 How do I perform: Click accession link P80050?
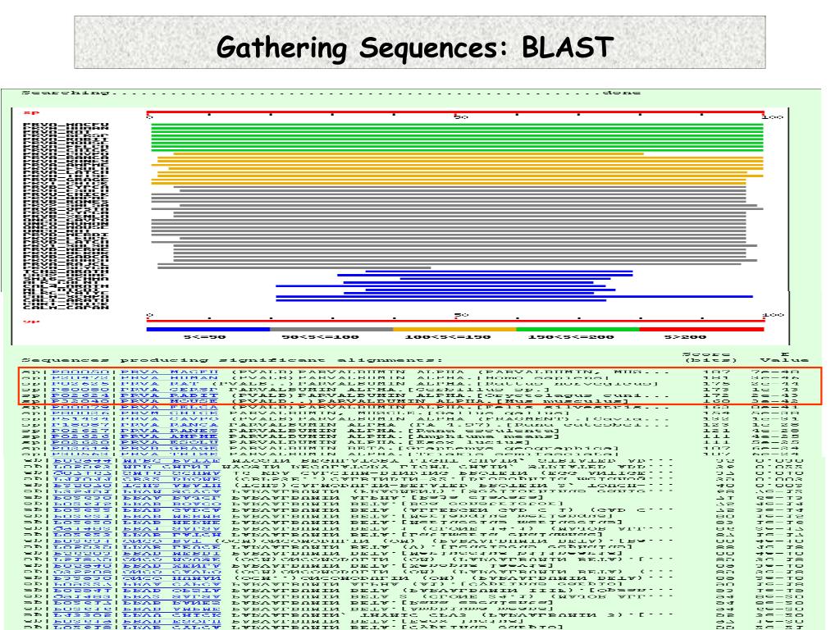80,372
